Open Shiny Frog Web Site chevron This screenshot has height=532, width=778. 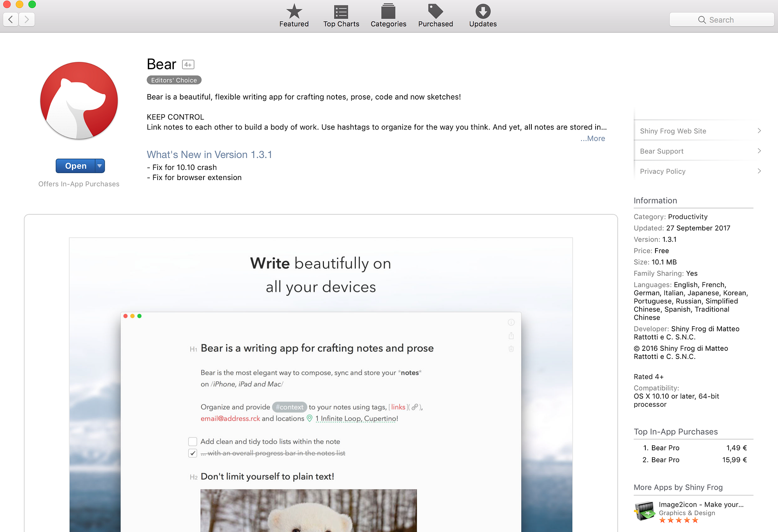(759, 131)
